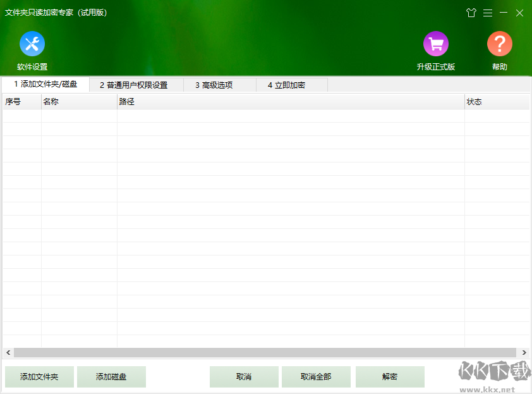Minimize the window

(504, 13)
